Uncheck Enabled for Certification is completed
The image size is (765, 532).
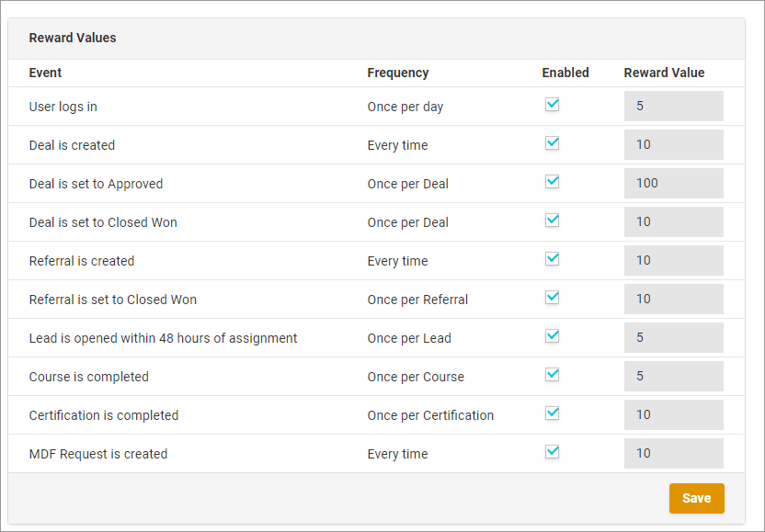tap(552, 413)
